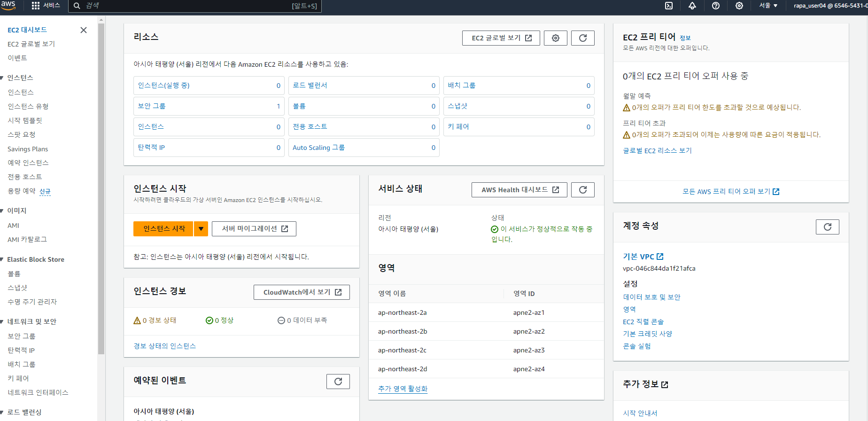The height and width of the screenshot is (421, 868).
Task: Open 시작 템플릿 in the sidebar
Action: click(x=25, y=121)
